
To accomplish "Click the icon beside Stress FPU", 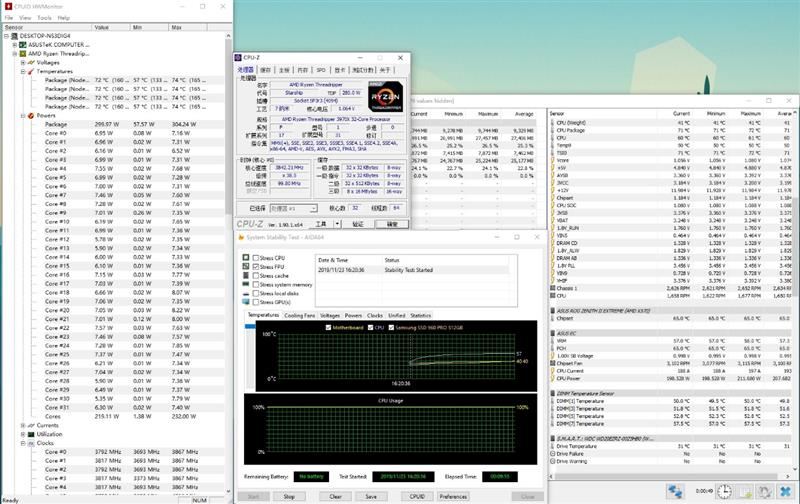I will [246, 266].
